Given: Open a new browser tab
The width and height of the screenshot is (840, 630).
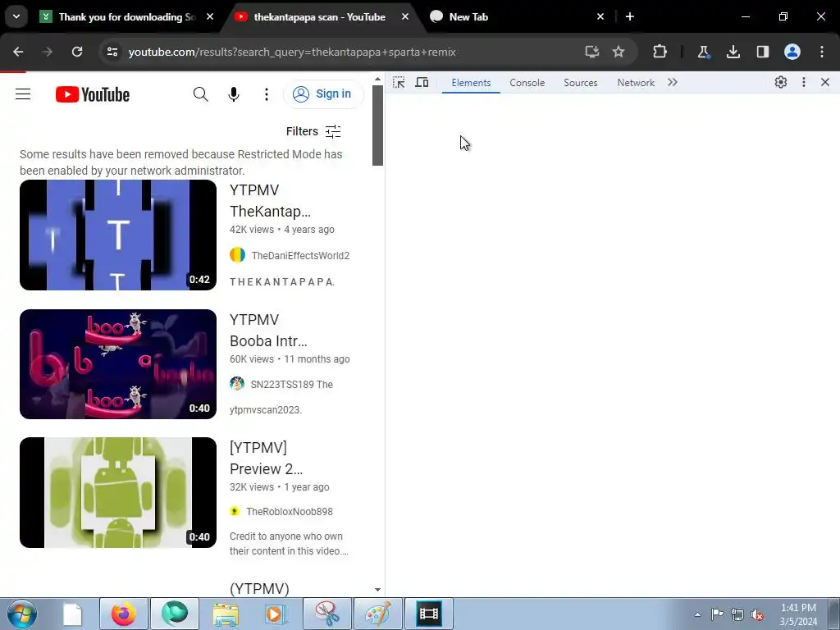Looking at the screenshot, I should pyautogui.click(x=630, y=17).
